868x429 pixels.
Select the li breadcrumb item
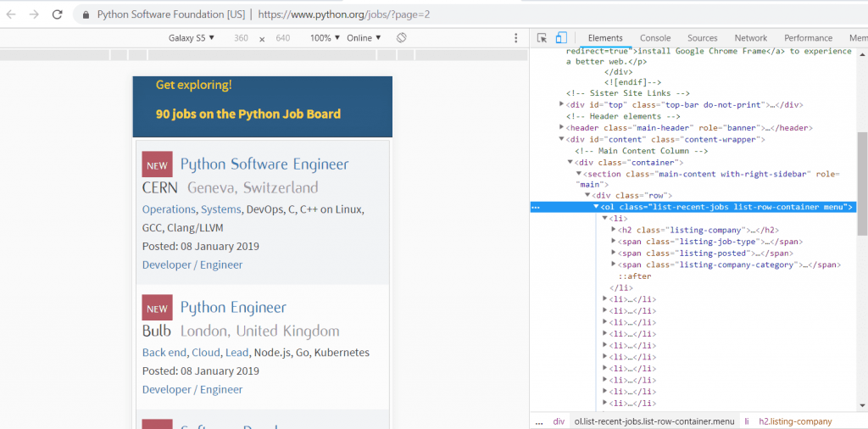coord(746,421)
